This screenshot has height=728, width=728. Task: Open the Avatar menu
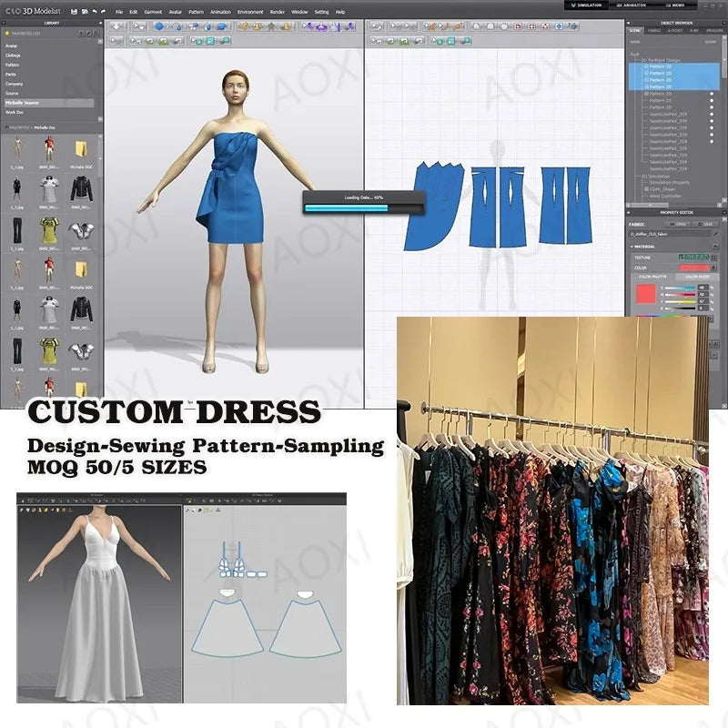pyautogui.click(x=175, y=12)
